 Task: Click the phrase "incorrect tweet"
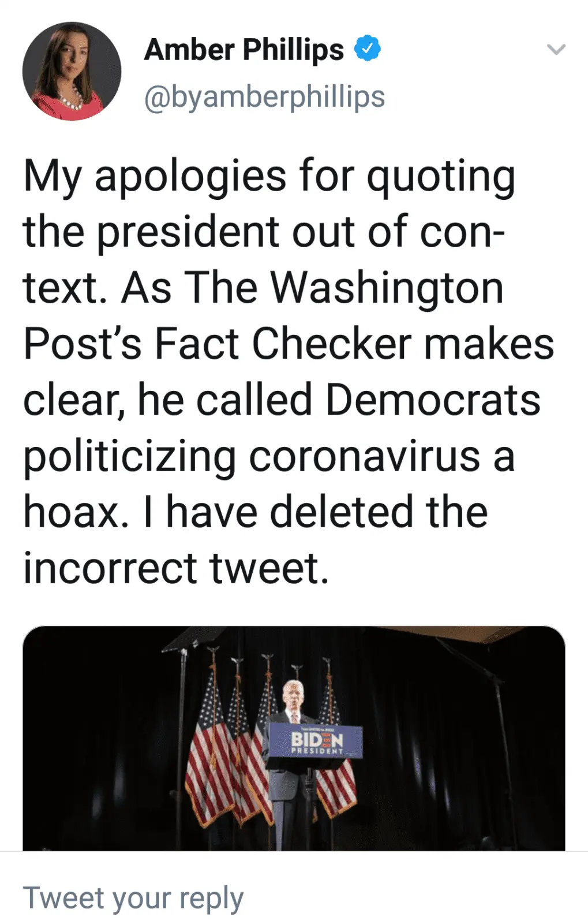(x=175, y=568)
